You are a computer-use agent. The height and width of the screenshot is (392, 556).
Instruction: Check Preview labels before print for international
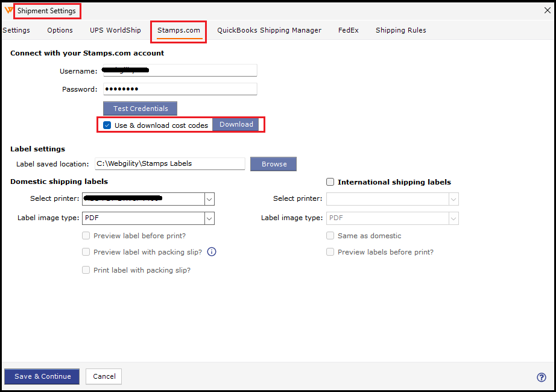tap(330, 252)
